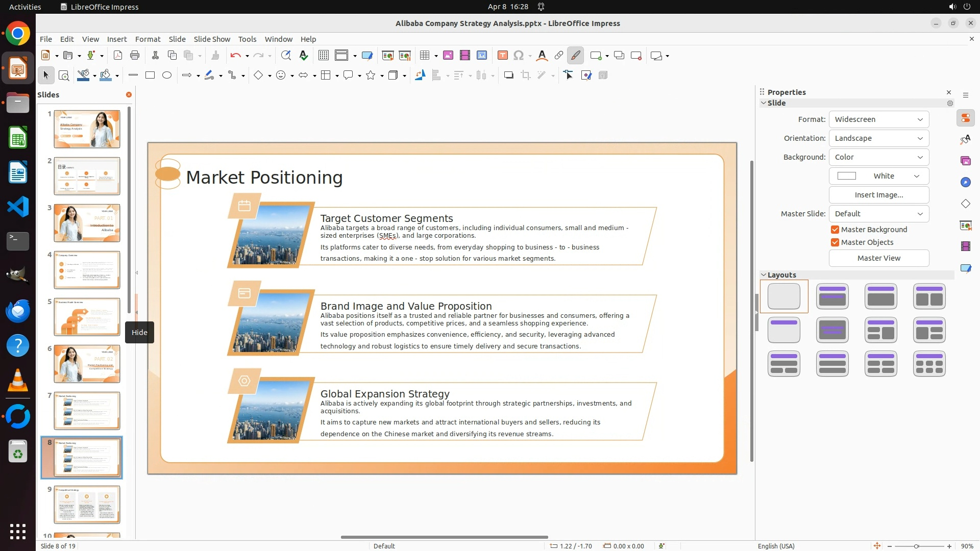
Task: Click the Print toolbar icon
Action: 135,56
